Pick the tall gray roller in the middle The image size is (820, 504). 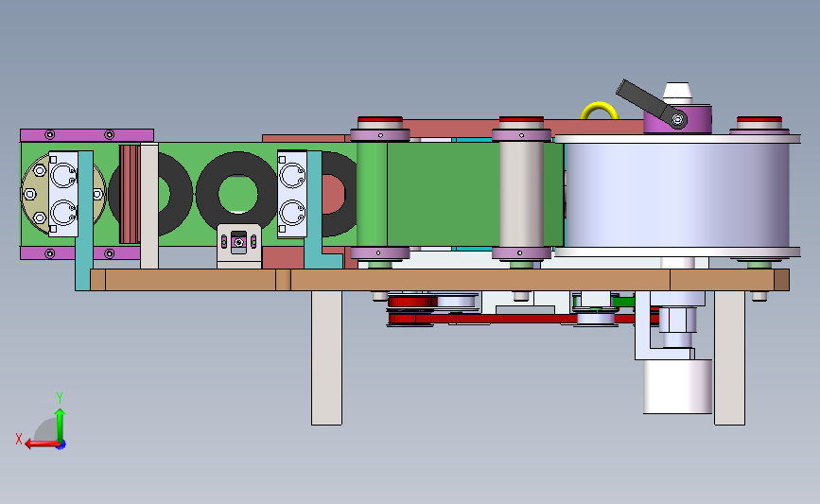click(x=521, y=194)
